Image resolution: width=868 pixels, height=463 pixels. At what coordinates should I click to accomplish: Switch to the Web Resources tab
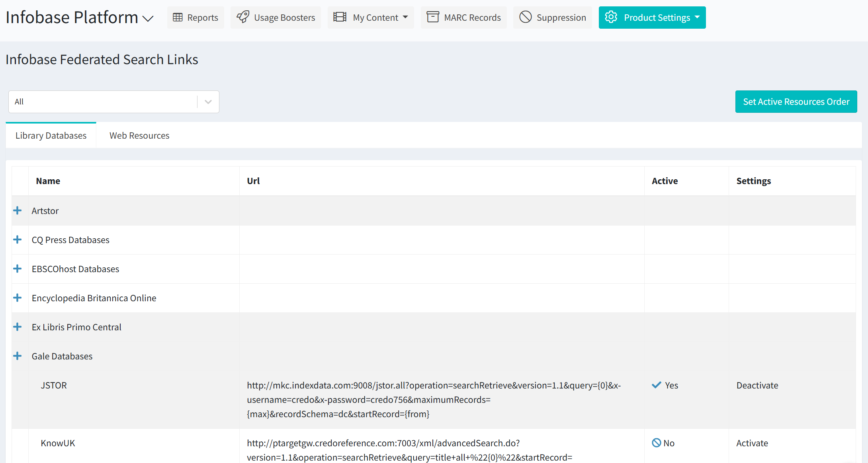pos(139,135)
